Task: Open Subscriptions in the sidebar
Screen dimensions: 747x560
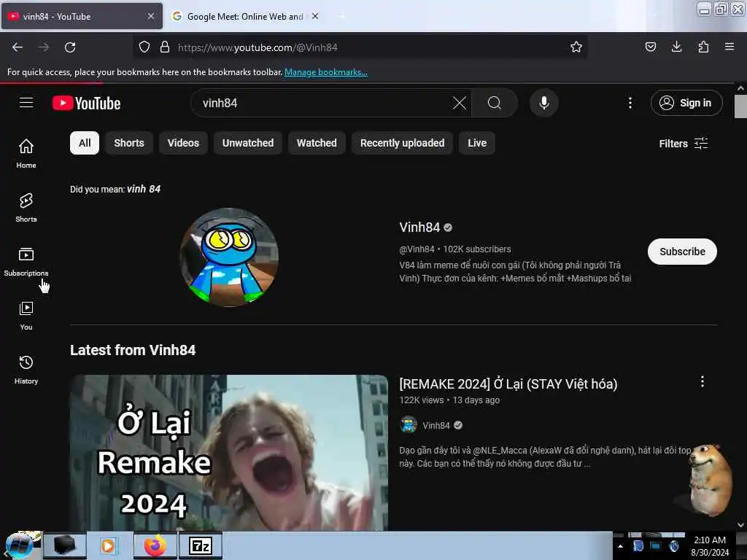Action: 26,262
